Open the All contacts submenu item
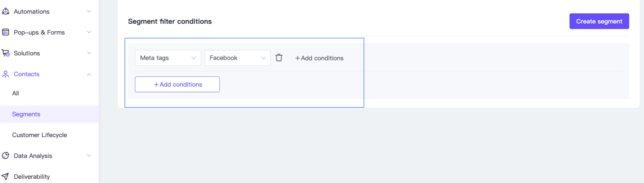 click(15, 93)
